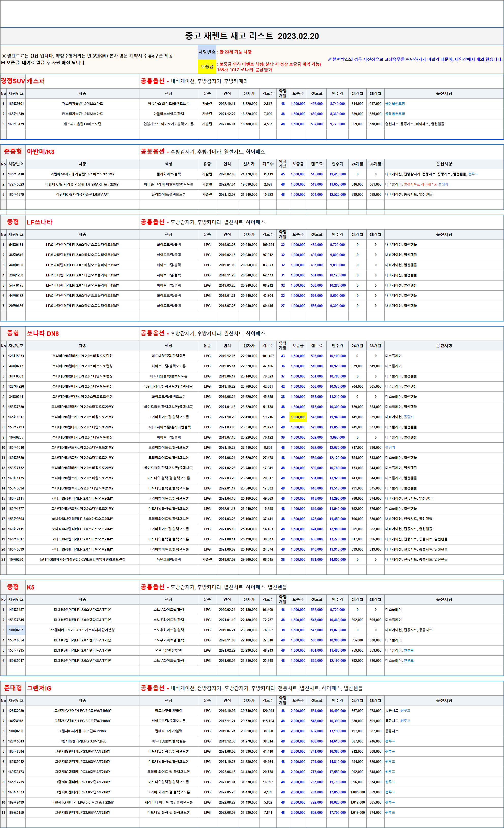Select car number 145호3410
This screenshot has width=504, height=828.
coord(16,174)
